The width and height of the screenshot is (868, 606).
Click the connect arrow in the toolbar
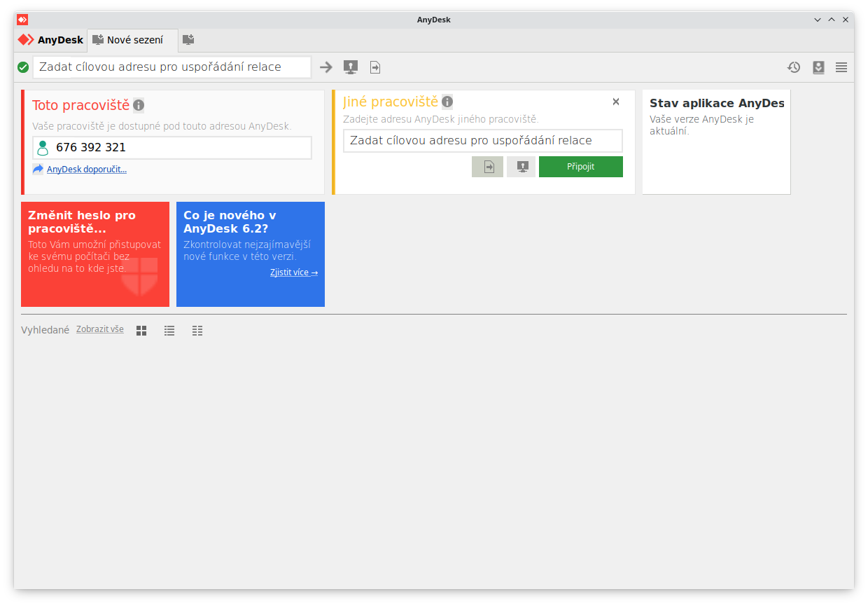click(326, 67)
